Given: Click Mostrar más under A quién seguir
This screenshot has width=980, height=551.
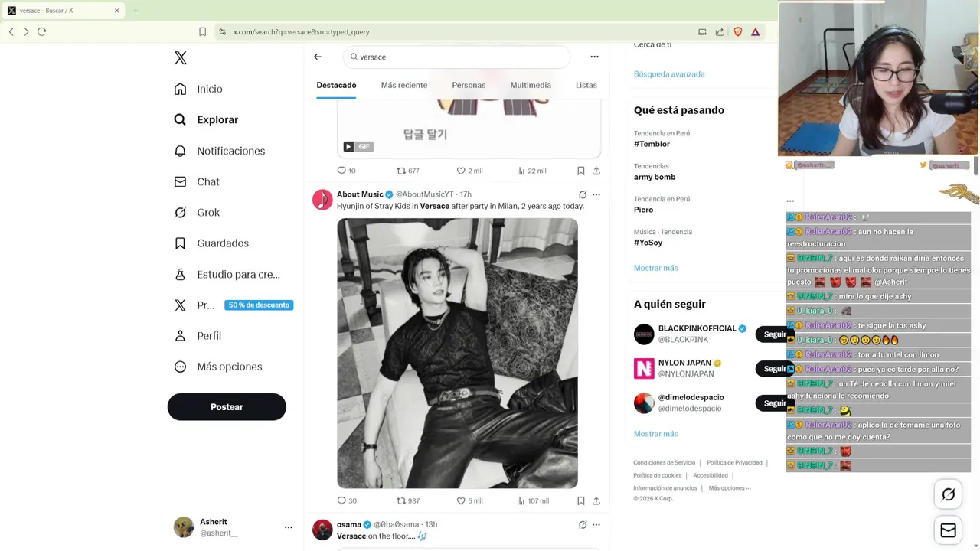Looking at the screenshot, I should [x=655, y=434].
